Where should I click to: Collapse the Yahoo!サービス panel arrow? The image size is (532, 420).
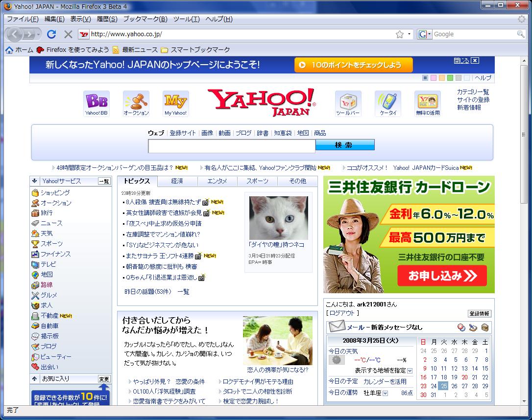click(35, 181)
